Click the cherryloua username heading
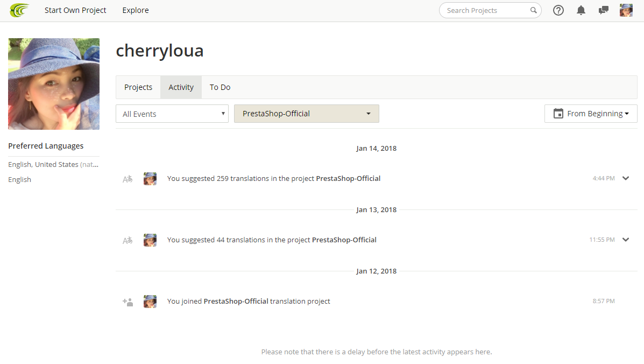 160,51
